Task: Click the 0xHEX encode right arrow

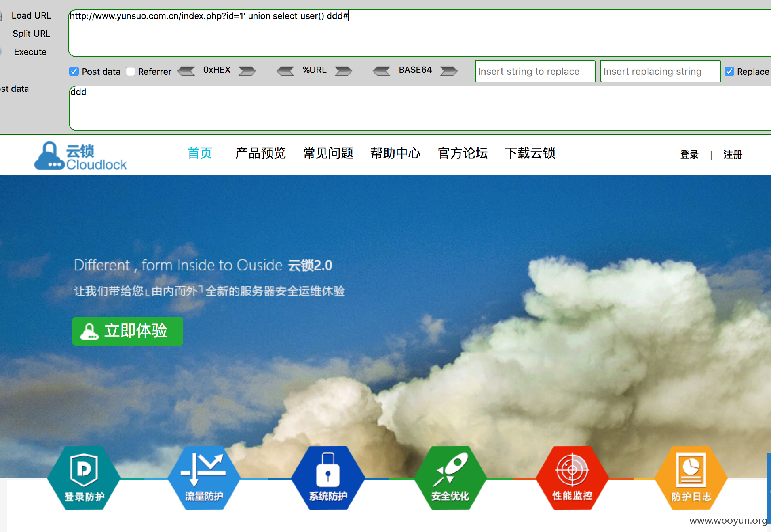Action: [x=247, y=71]
